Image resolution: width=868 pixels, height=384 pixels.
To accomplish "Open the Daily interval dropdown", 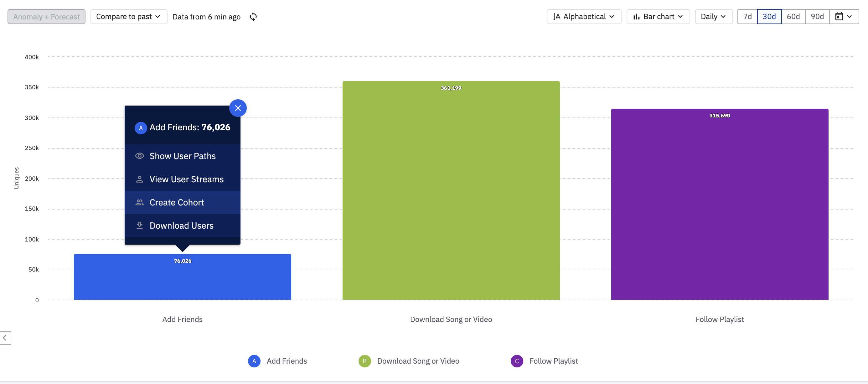I will [713, 17].
